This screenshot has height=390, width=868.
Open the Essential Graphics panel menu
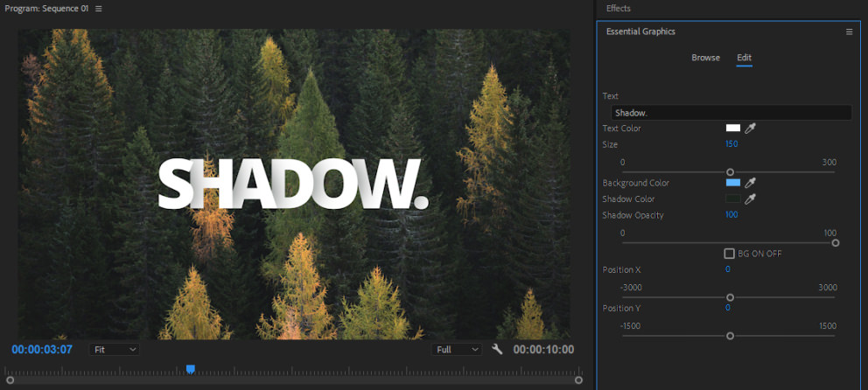[x=849, y=32]
